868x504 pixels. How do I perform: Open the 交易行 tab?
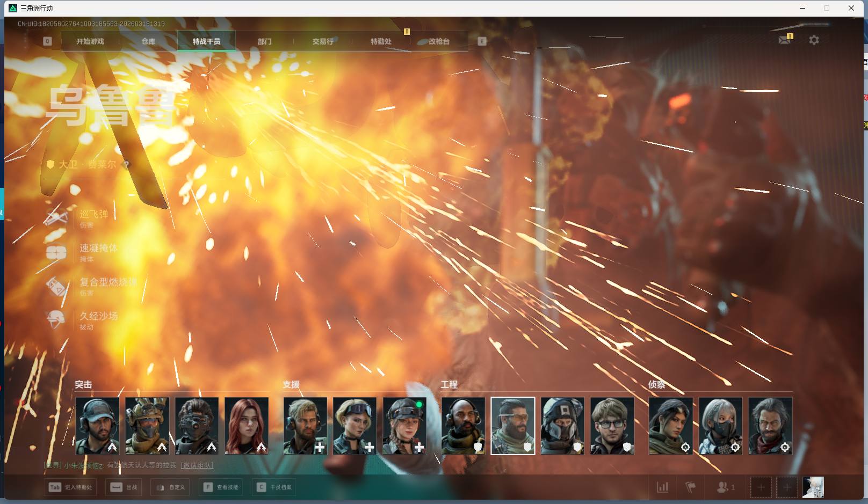click(323, 41)
